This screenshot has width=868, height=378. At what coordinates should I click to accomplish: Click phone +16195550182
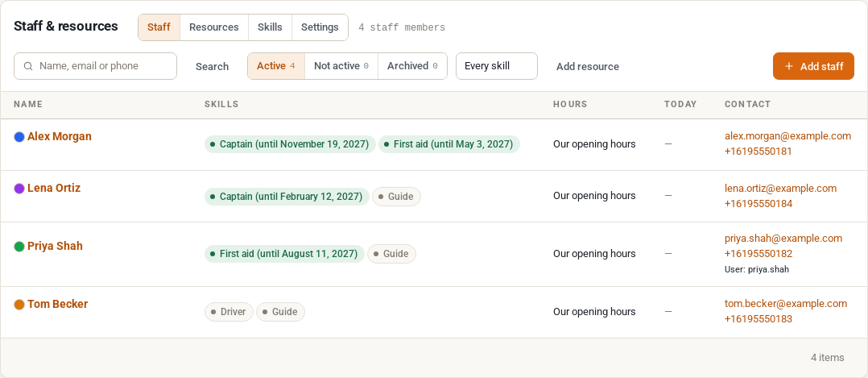click(758, 254)
